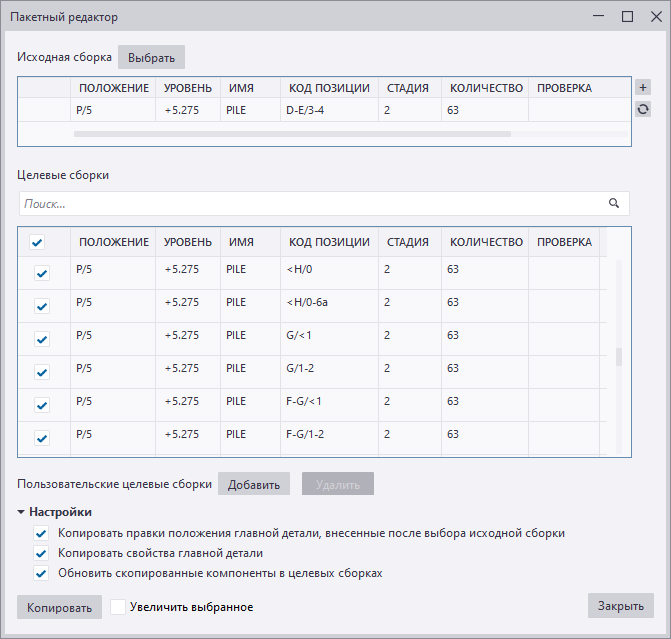Click the Копировать button
This screenshot has height=639, width=671.
tap(59, 607)
